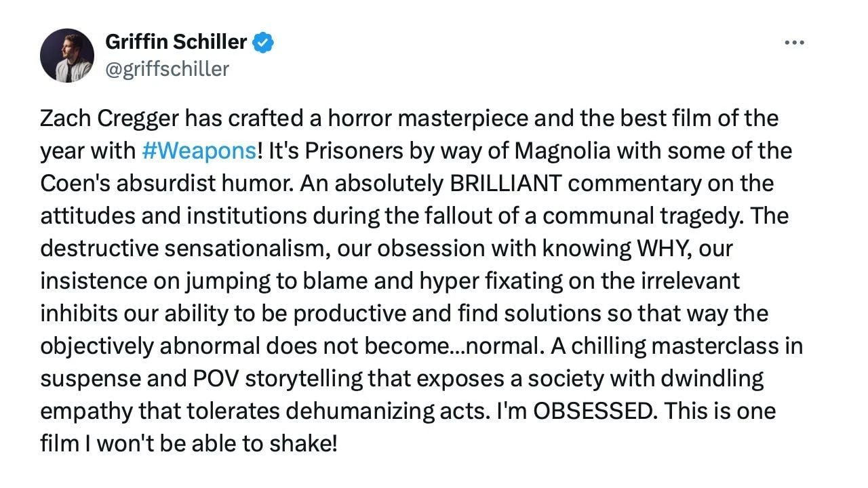Open the @griffschiller handle link

[x=167, y=69]
